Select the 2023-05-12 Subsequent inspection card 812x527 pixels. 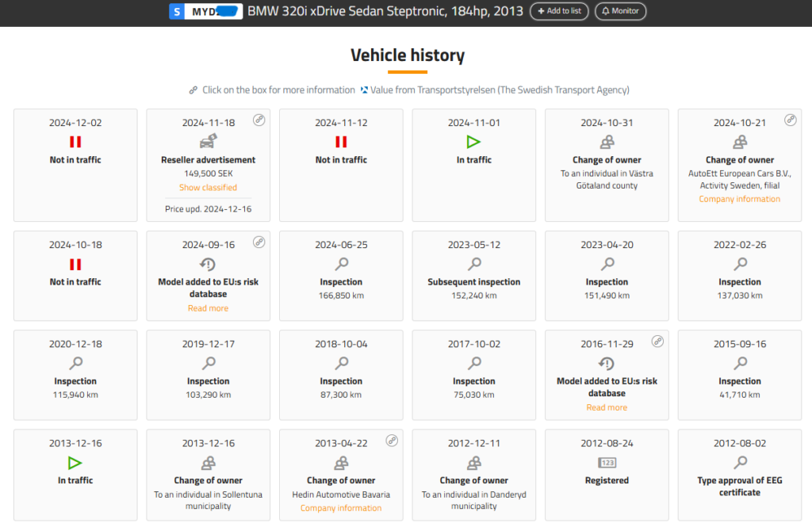point(474,276)
